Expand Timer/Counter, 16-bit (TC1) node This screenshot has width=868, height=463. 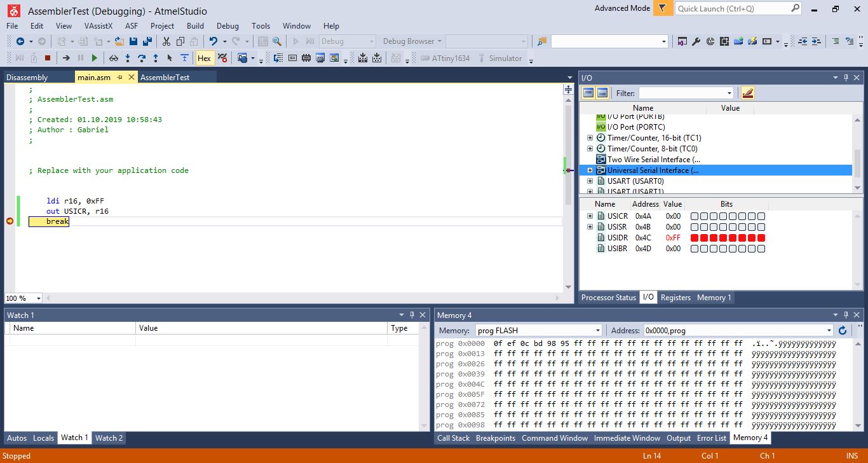(590, 138)
